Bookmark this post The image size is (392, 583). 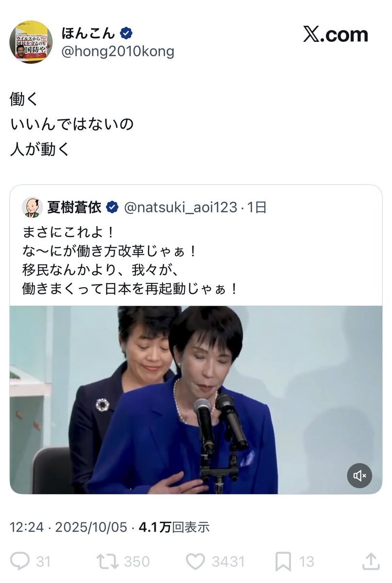point(283,562)
